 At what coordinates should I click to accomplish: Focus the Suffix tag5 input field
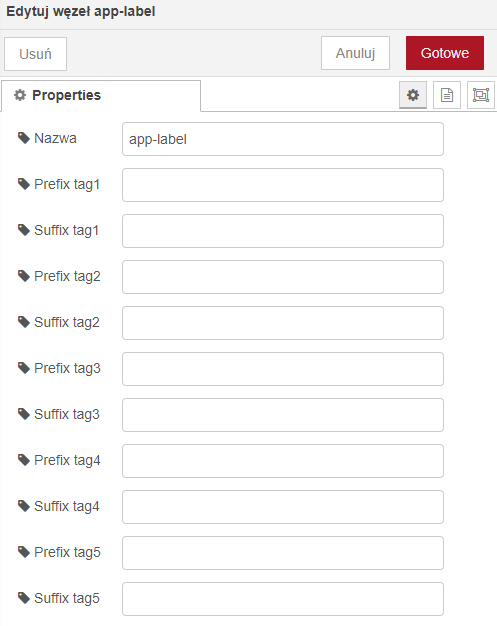tap(283, 599)
